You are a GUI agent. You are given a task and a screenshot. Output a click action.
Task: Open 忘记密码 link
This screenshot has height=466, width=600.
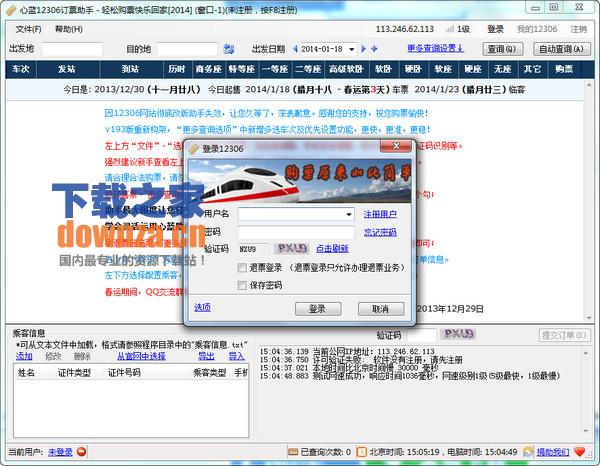click(380, 232)
